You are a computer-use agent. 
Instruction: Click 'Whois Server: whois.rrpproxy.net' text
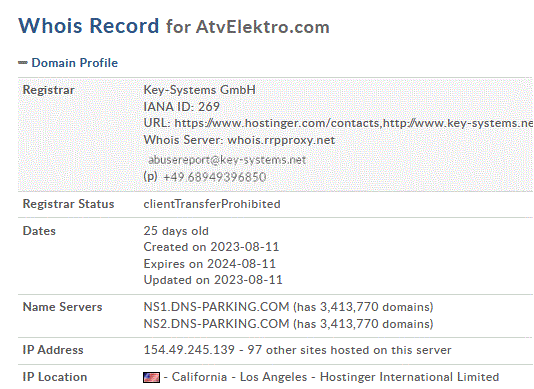click(239, 140)
